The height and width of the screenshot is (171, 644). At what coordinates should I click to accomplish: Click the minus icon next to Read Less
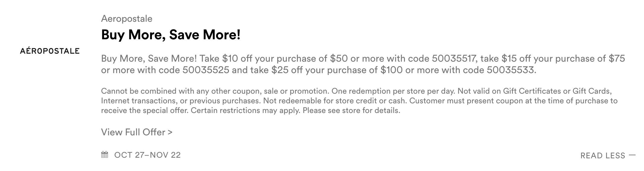pos(632,155)
